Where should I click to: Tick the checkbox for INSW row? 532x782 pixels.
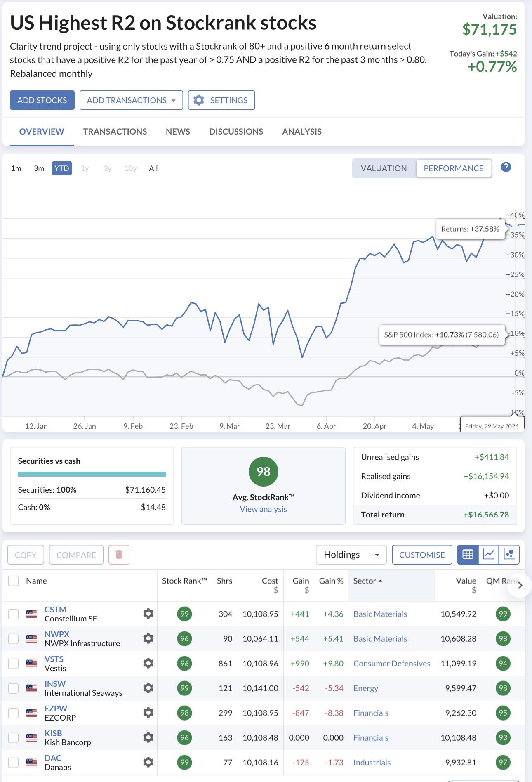pyautogui.click(x=14, y=688)
